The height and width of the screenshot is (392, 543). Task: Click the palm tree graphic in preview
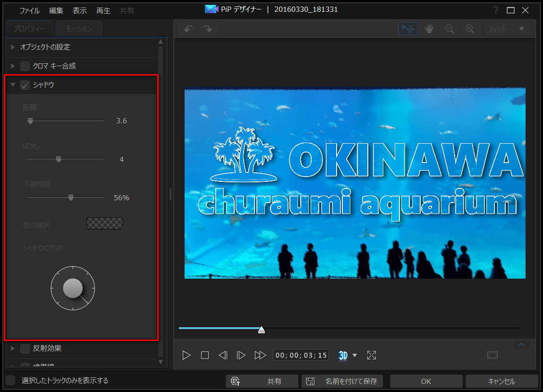pos(244,154)
